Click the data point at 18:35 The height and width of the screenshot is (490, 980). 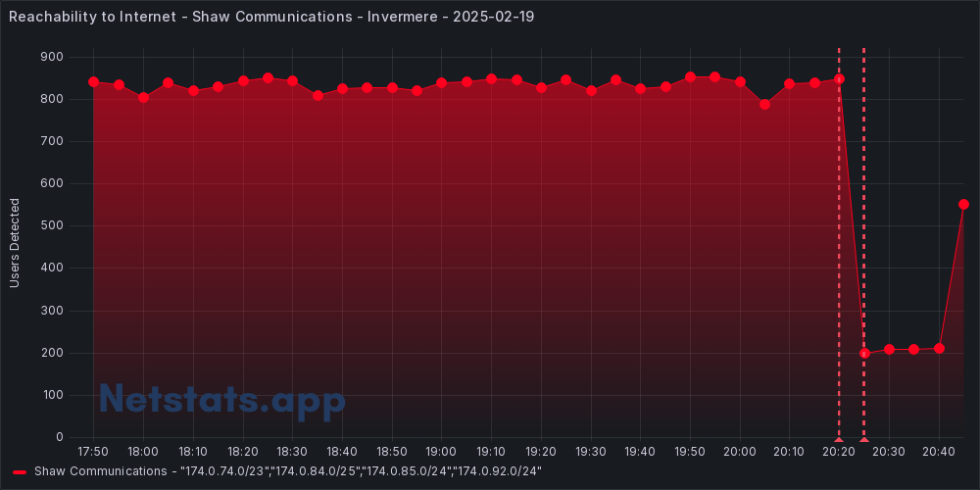click(318, 95)
